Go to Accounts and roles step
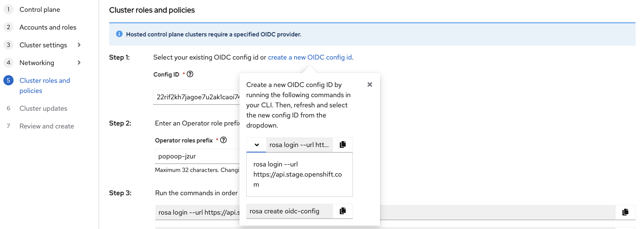 coord(48,27)
